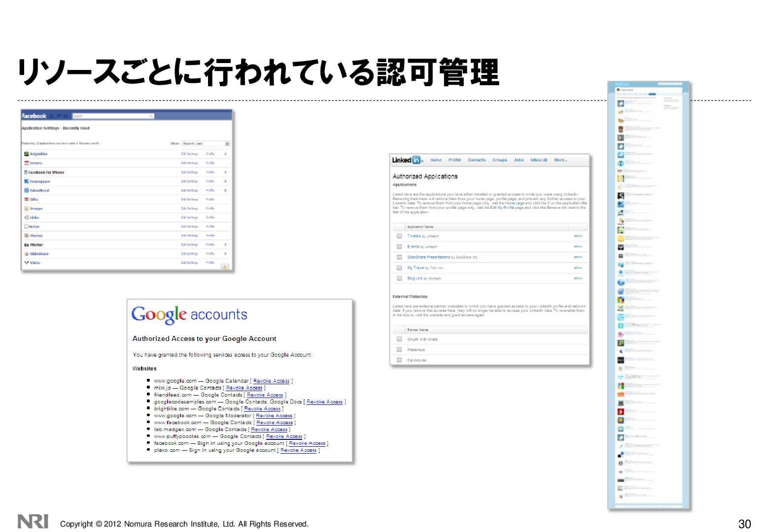
Task: Check the Tweets by LinkedIn checkbox
Action: [399, 236]
